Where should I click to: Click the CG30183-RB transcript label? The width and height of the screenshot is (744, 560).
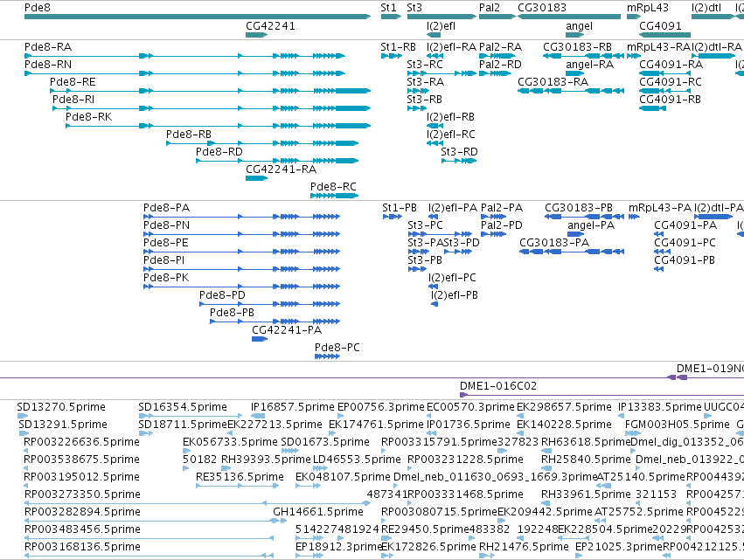tap(578, 47)
